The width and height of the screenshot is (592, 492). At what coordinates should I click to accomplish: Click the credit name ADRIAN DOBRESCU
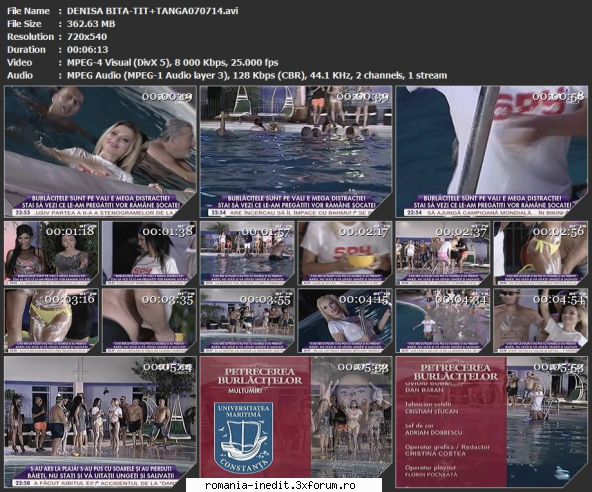click(x=433, y=433)
